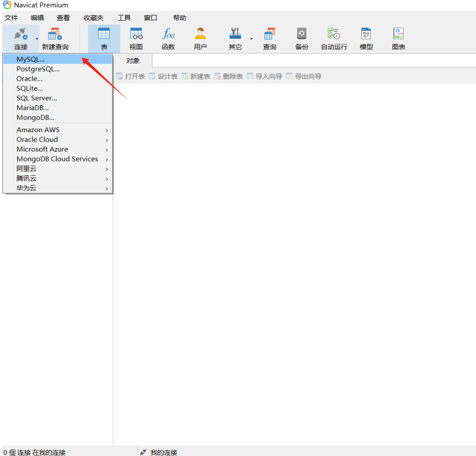This screenshot has width=476, height=456.
Task: Click 我的连接 in the status bar
Action: pos(163,452)
